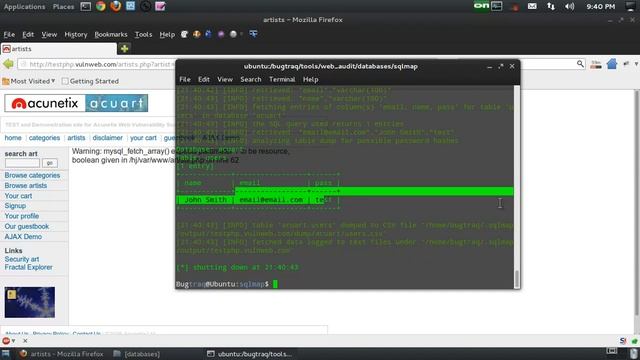Open the disclaimer navigation link
The width and height of the screenshot is (640, 360).
(107, 138)
